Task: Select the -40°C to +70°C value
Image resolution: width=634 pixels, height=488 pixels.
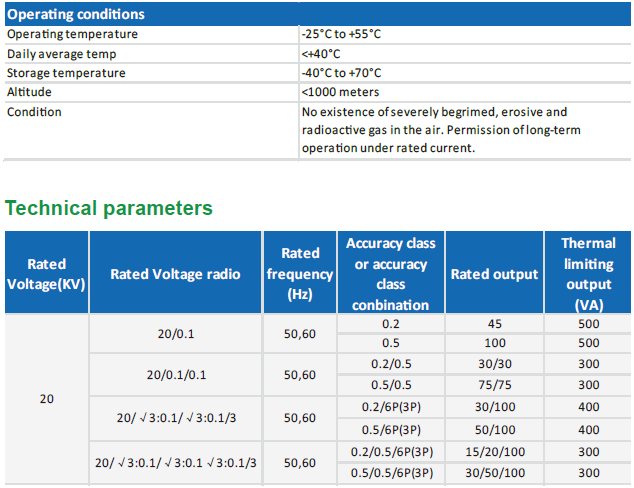Action: pyautogui.click(x=341, y=73)
